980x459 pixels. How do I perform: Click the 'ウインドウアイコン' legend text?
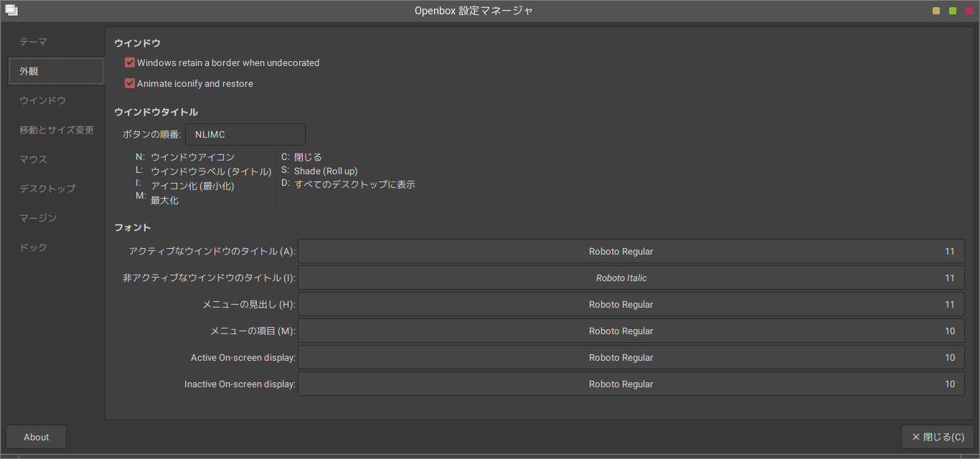pyautogui.click(x=192, y=157)
